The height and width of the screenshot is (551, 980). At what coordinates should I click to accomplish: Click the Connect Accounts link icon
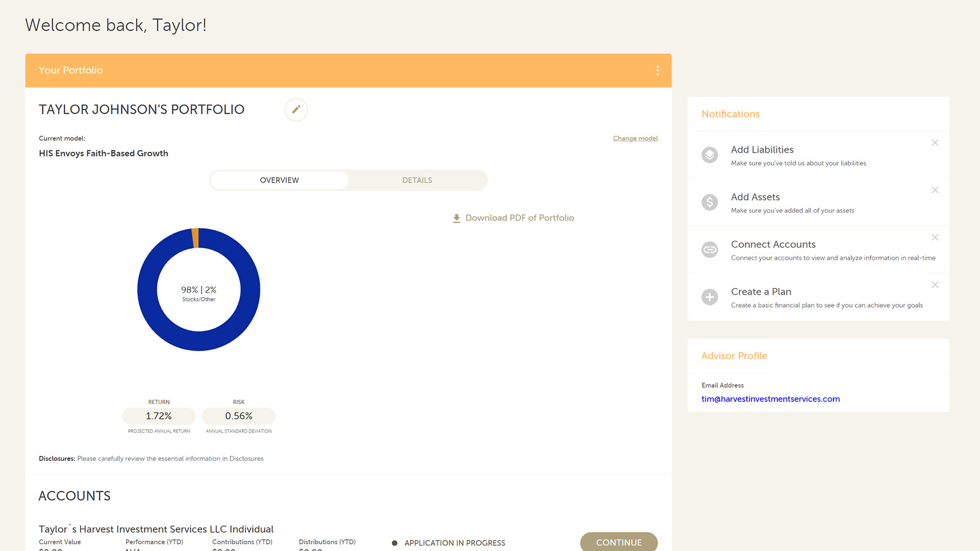point(709,250)
